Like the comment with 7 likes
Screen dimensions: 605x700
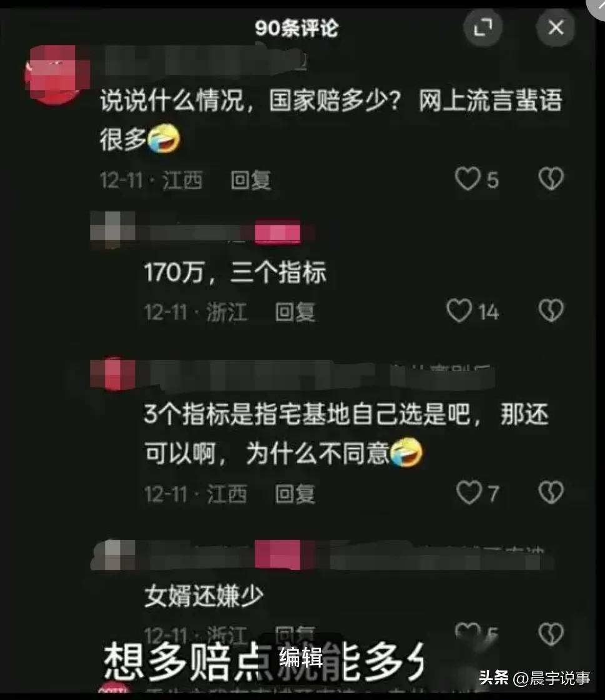point(469,493)
